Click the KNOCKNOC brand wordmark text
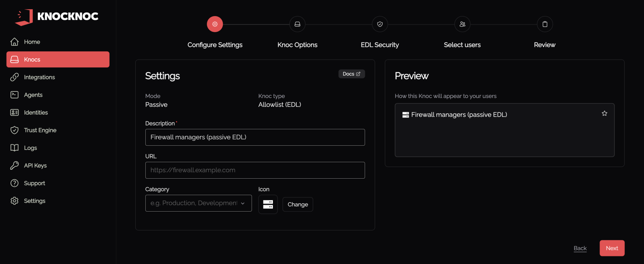Viewport: 644px width, 264px height. [x=68, y=16]
